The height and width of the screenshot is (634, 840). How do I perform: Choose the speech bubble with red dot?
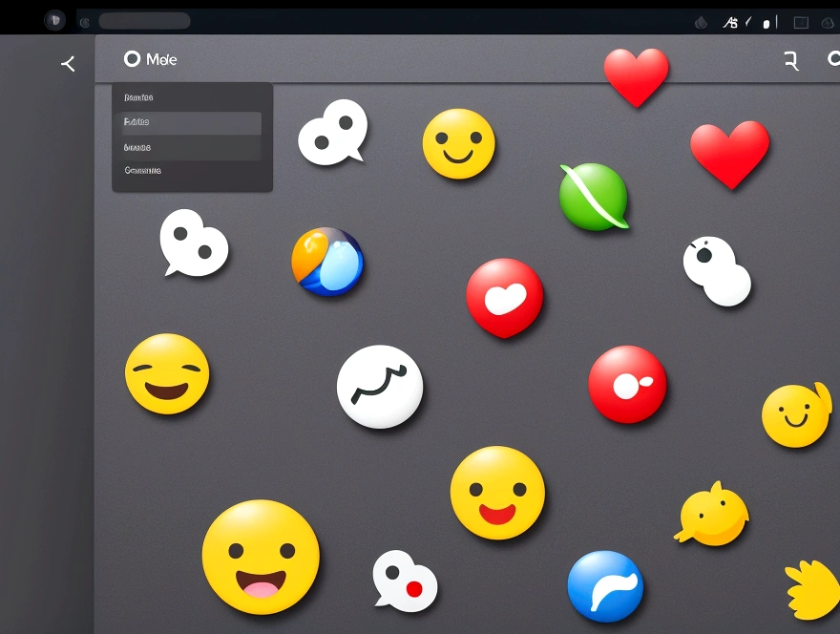pyautogui.click(x=405, y=581)
